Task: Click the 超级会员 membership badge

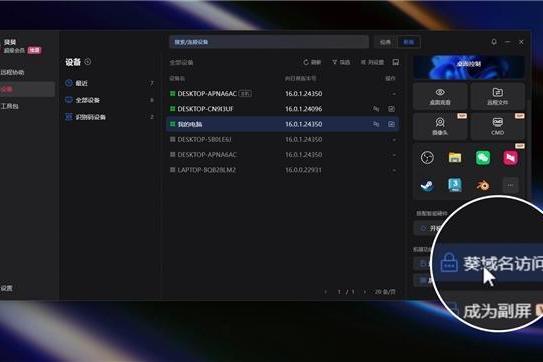Action: tap(34, 50)
